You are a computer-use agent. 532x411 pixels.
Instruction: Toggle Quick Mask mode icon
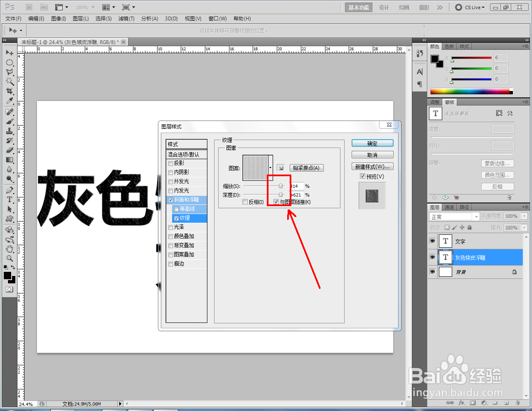(10, 290)
